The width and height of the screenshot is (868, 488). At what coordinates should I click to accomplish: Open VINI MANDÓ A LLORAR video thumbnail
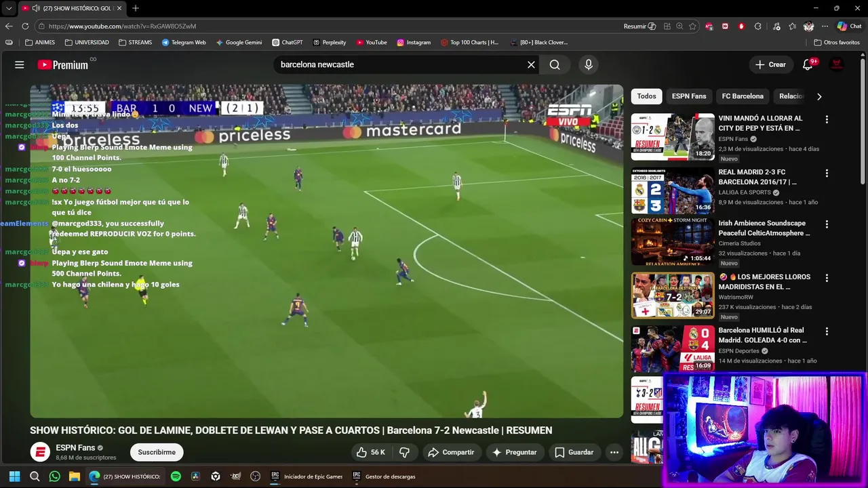coord(673,137)
